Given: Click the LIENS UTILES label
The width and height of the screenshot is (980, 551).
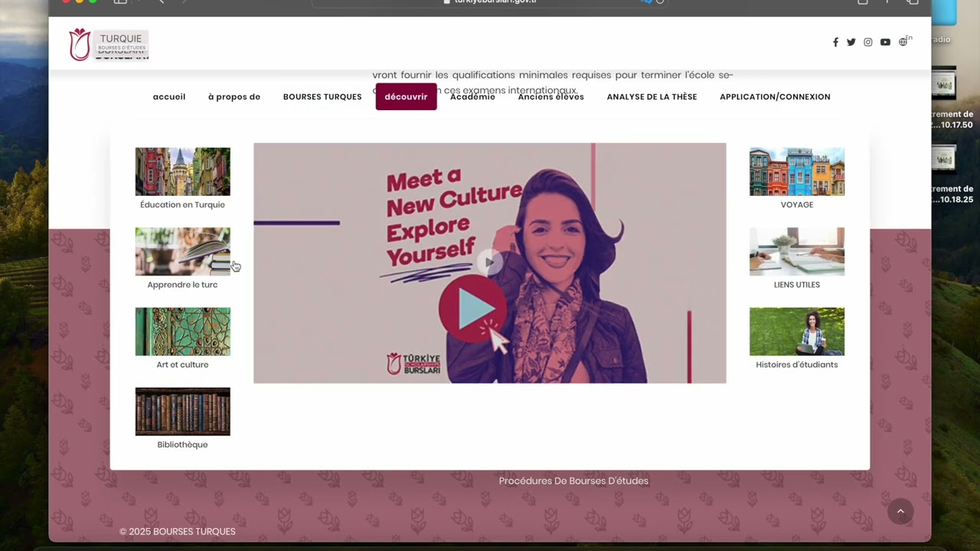Looking at the screenshot, I should (797, 285).
